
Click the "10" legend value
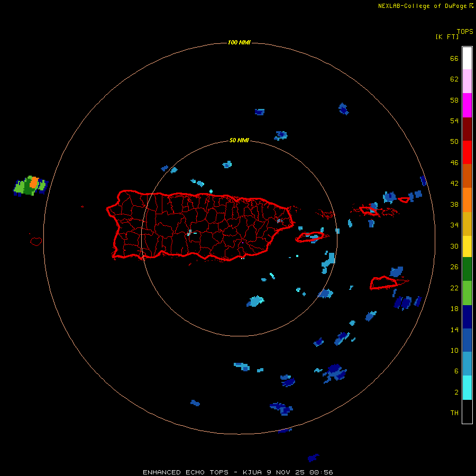pyautogui.click(x=454, y=350)
